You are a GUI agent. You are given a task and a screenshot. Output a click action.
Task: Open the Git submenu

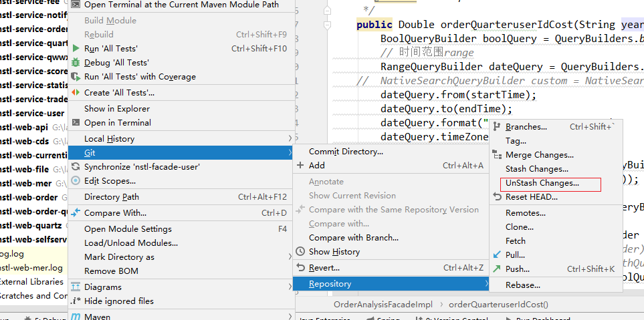[x=181, y=152]
